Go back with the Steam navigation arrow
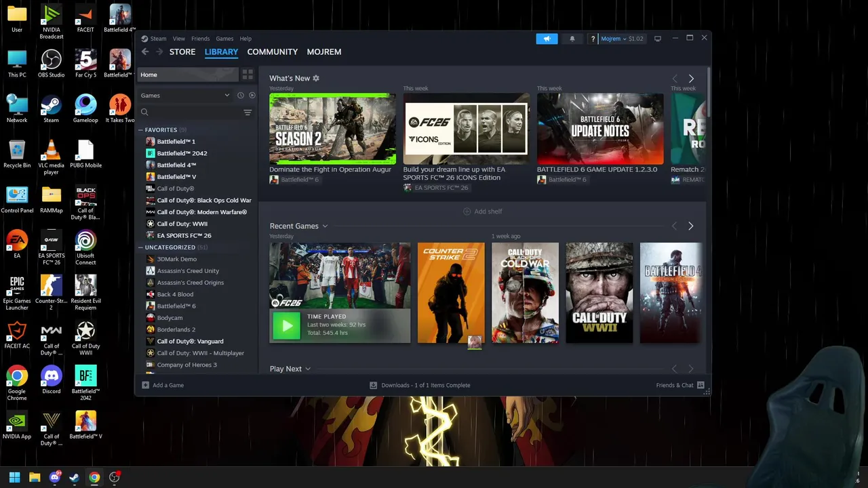This screenshot has width=868, height=488. coord(145,52)
